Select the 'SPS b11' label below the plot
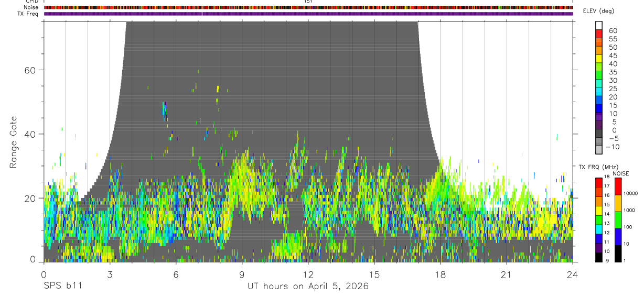 (x=62, y=287)
